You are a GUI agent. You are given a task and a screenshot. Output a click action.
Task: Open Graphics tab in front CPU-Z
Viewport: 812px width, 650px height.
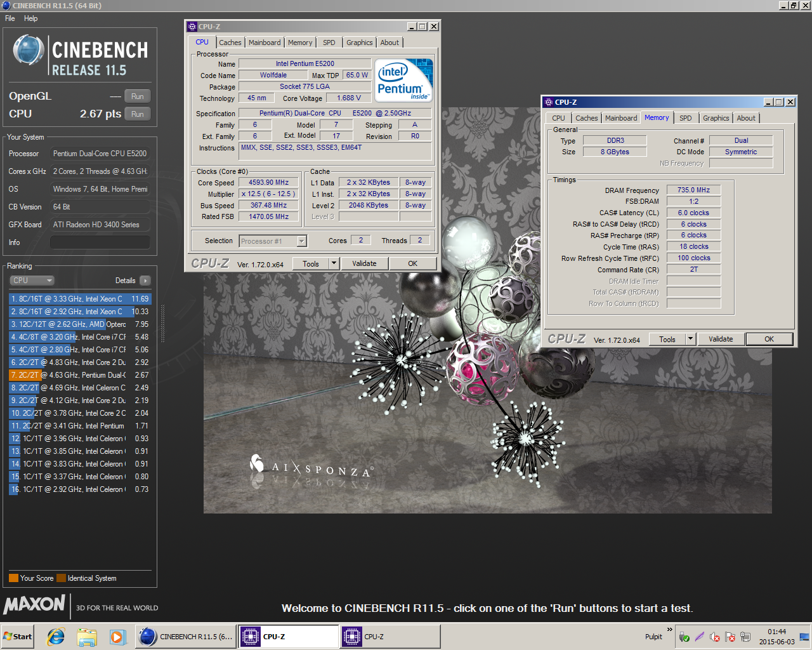click(x=360, y=43)
